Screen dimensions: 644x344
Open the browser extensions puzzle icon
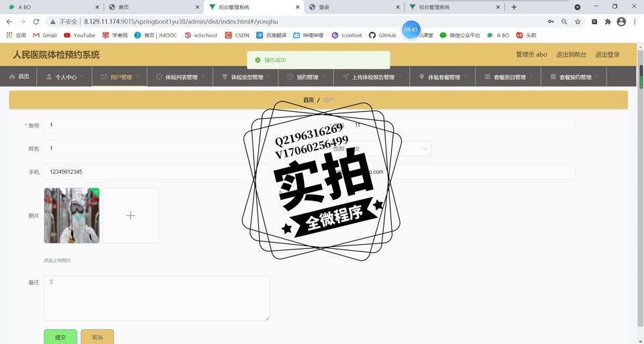tap(608, 21)
